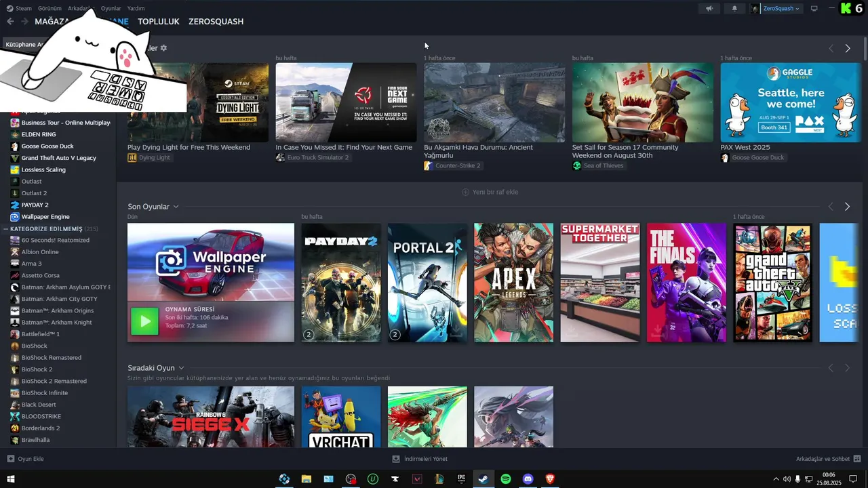Click the Euro Truck Simulator 2 icon under news

280,157
